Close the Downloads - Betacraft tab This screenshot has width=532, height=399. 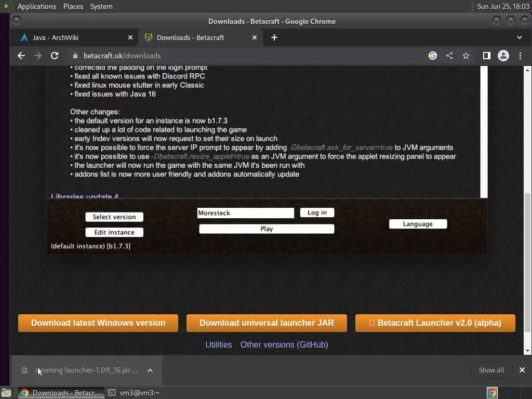pyautogui.click(x=255, y=37)
